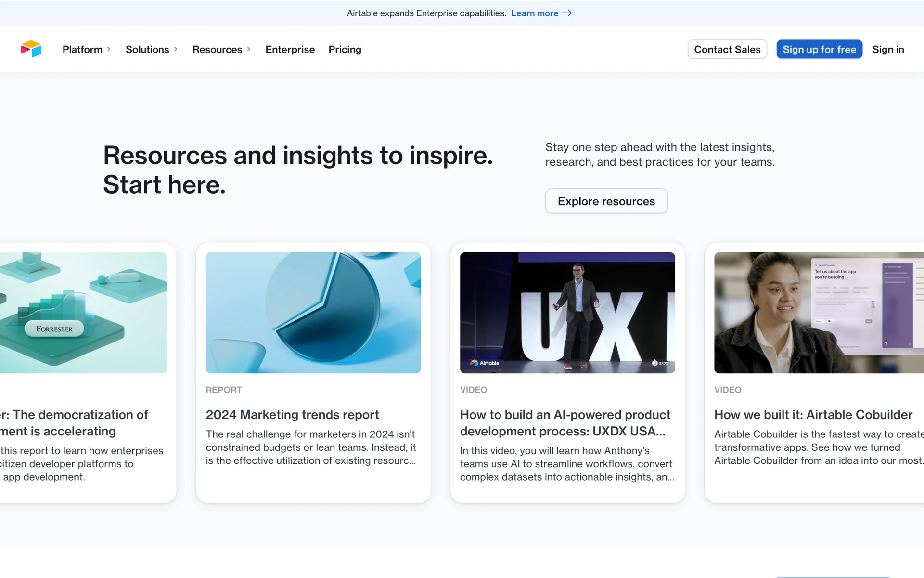Click the Explore resources button

click(x=606, y=201)
